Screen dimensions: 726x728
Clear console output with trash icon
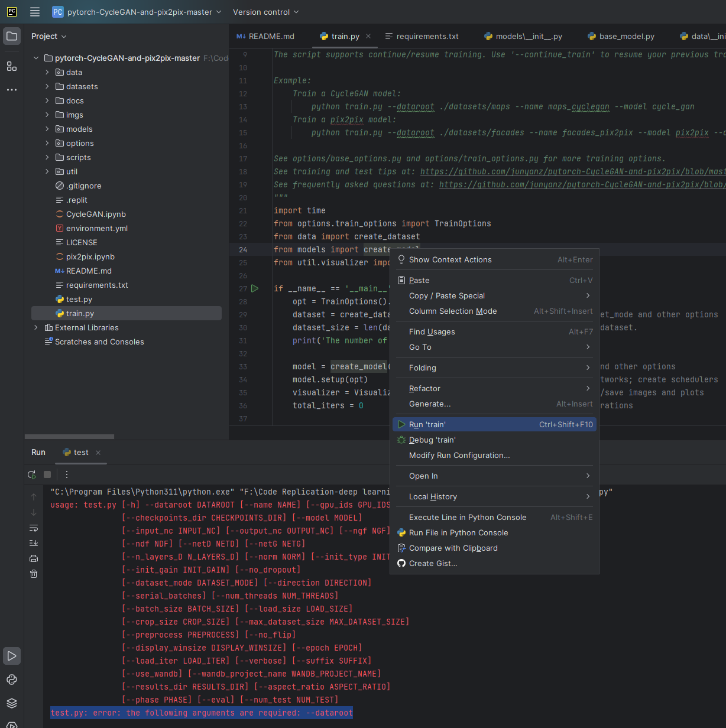tap(34, 574)
